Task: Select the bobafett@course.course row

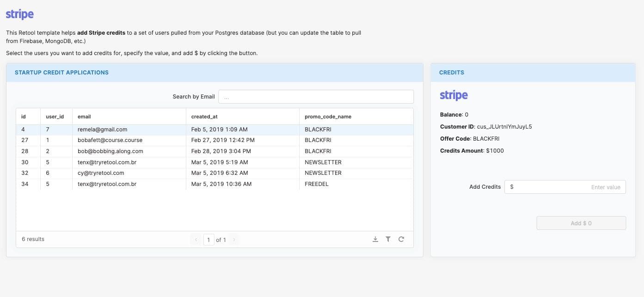Action: (110, 140)
